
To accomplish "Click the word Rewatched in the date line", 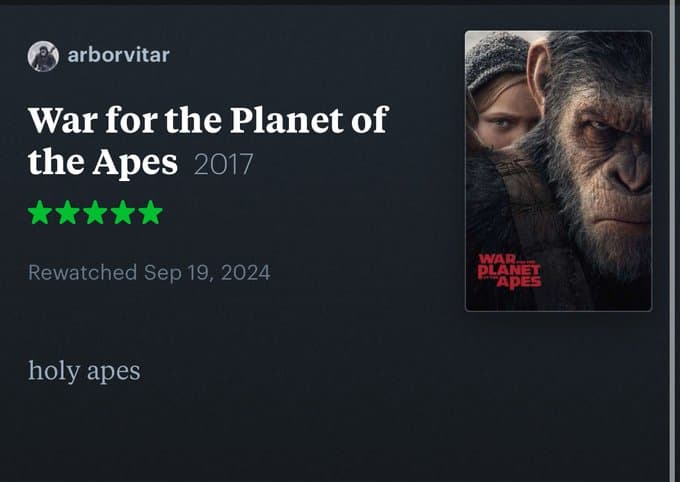I will coord(82,272).
